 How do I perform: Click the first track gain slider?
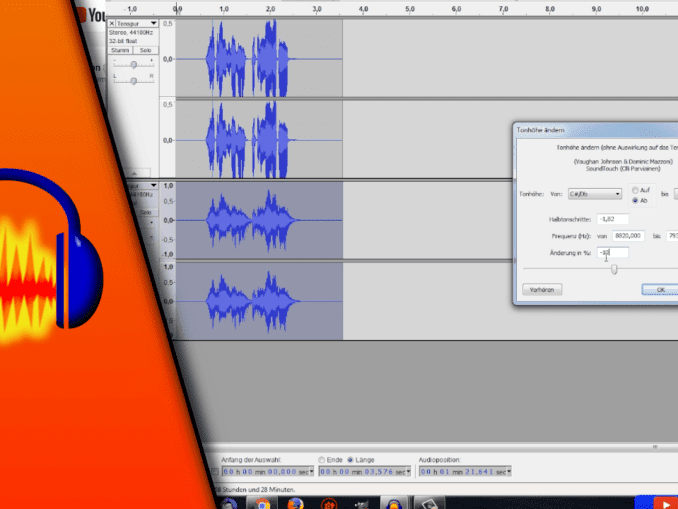point(133,64)
